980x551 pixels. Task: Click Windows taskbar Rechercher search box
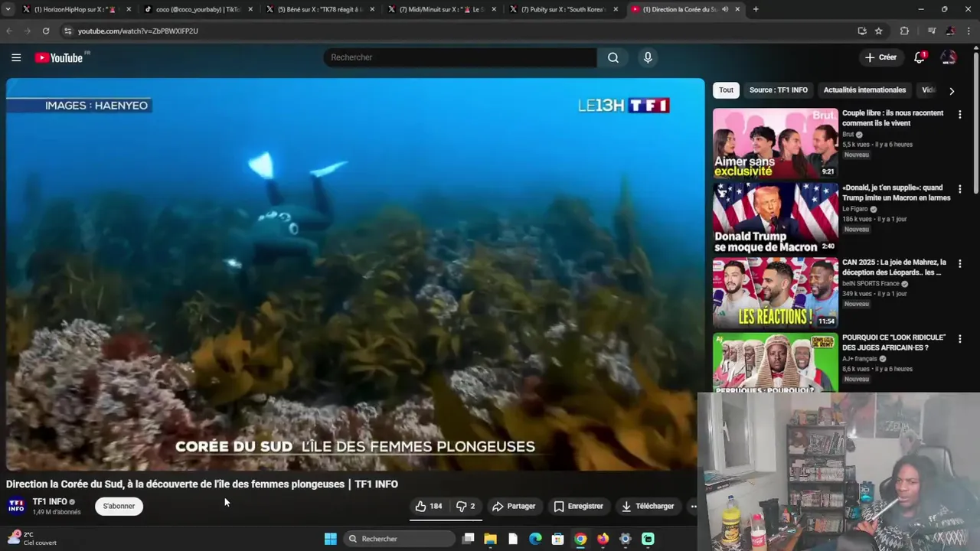(399, 539)
